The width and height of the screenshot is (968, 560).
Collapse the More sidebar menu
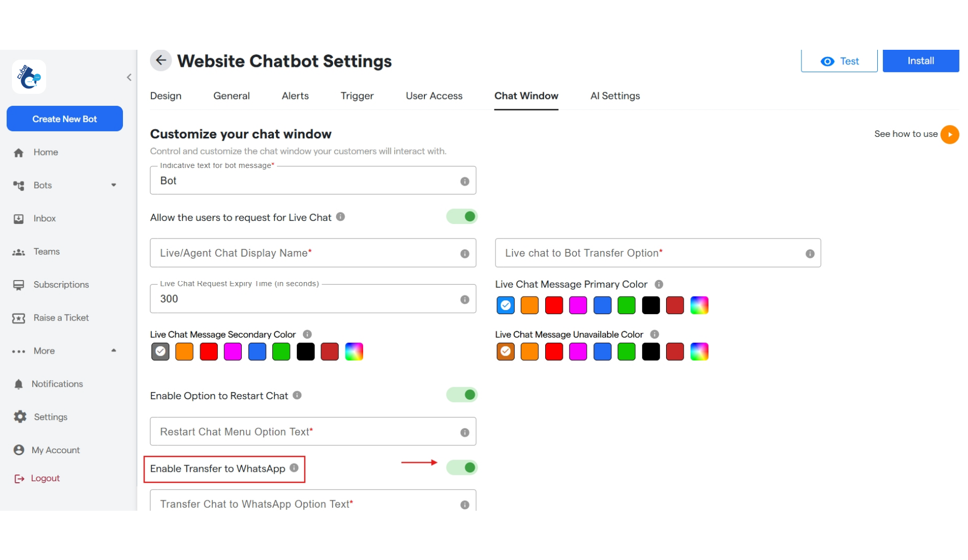point(114,351)
